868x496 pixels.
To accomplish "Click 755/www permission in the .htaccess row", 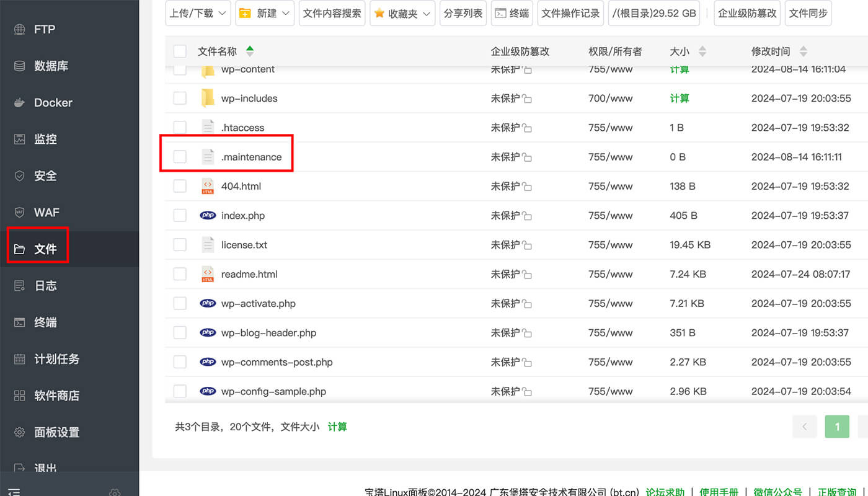I will pyautogui.click(x=611, y=128).
